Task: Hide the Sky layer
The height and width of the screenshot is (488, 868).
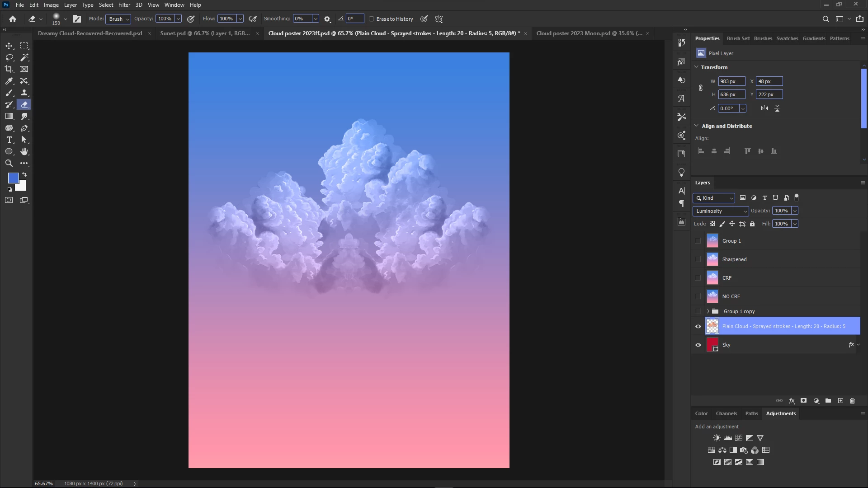Action: (698, 345)
